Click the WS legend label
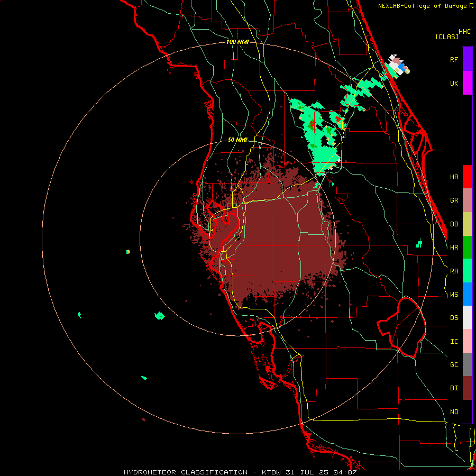The image size is (476, 476). pos(454,295)
